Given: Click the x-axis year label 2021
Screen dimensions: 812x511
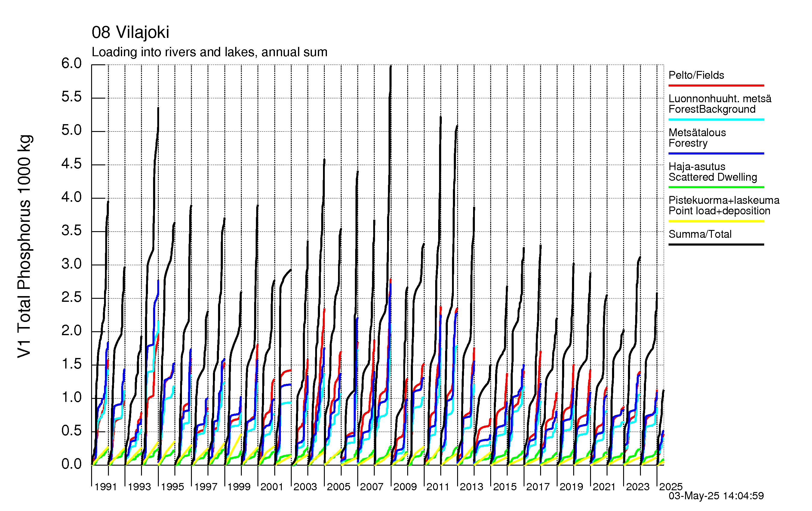Looking at the screenshot, I should (604, 487).
